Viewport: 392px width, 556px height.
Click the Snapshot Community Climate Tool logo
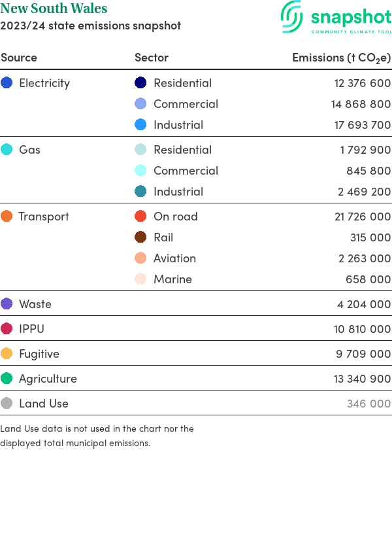pyautogui.click(x=336, y=18)
